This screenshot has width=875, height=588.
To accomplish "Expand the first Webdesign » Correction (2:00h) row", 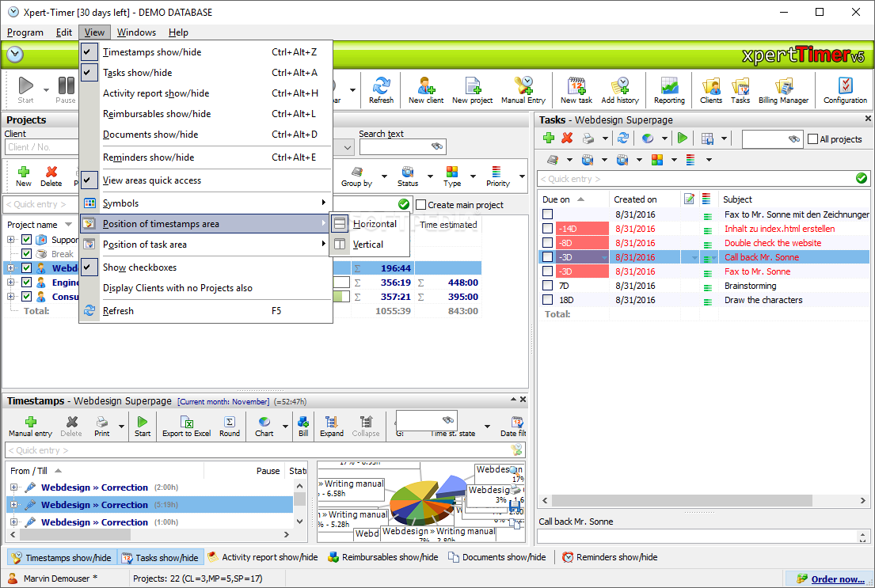I will (x=14, y=487).
